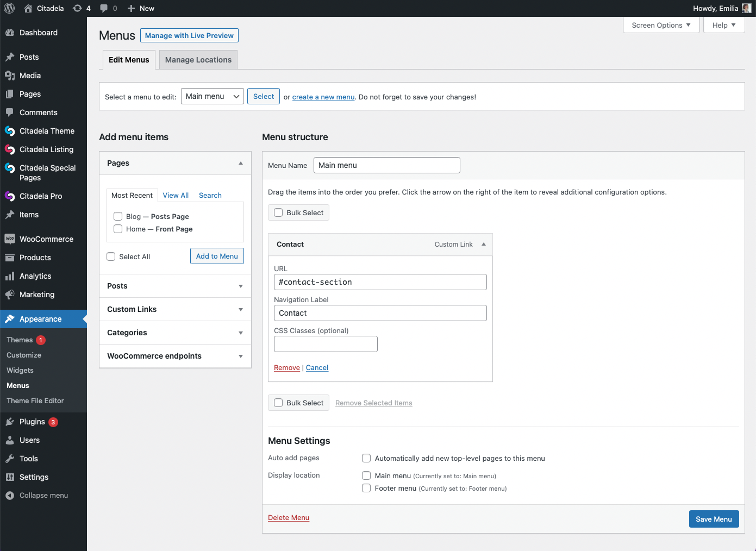Click the Delete Menu link

click(289, 517)
